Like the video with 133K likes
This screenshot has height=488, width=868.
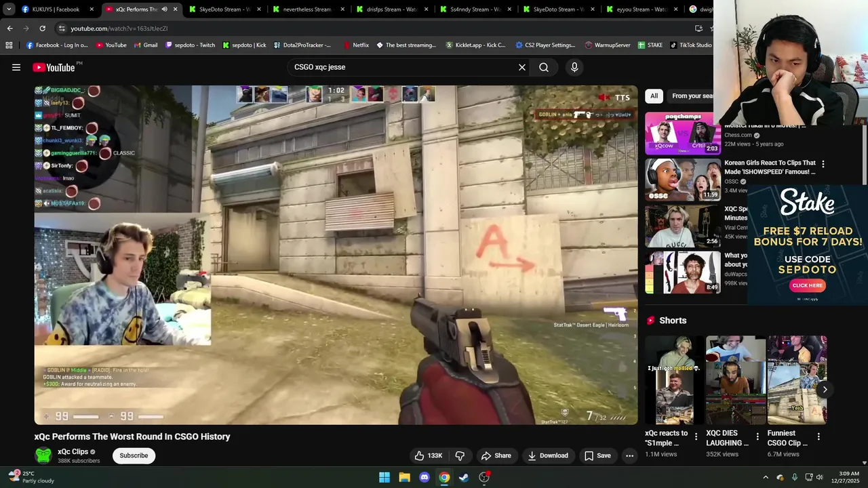pos(428,455)
